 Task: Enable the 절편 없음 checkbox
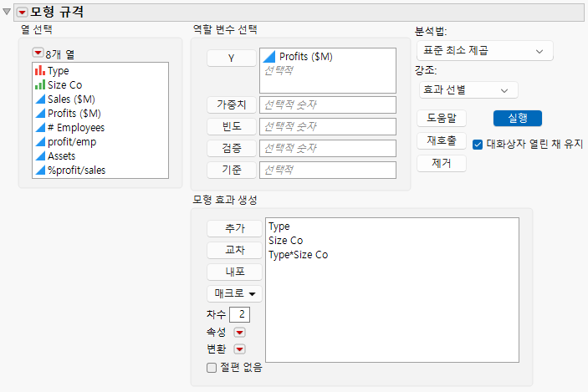point(212,368)
